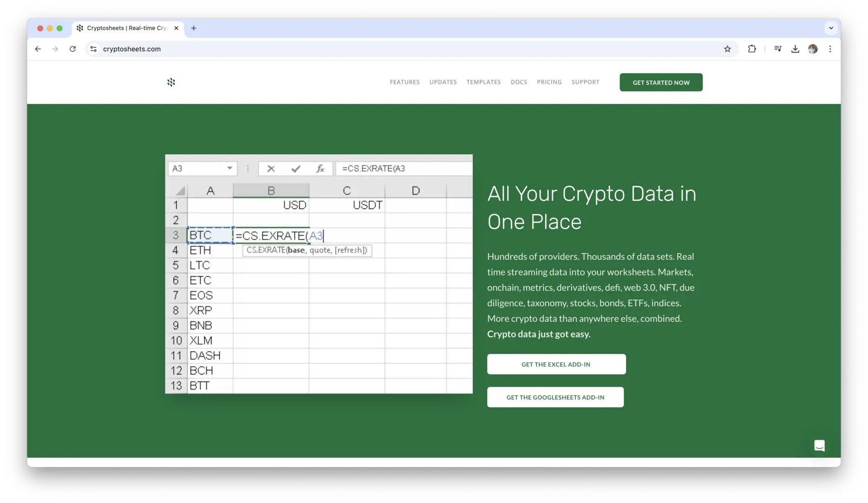This screenshot has height=503, width=868.
Task: Open the chat support widget
Action: [820, 446]
